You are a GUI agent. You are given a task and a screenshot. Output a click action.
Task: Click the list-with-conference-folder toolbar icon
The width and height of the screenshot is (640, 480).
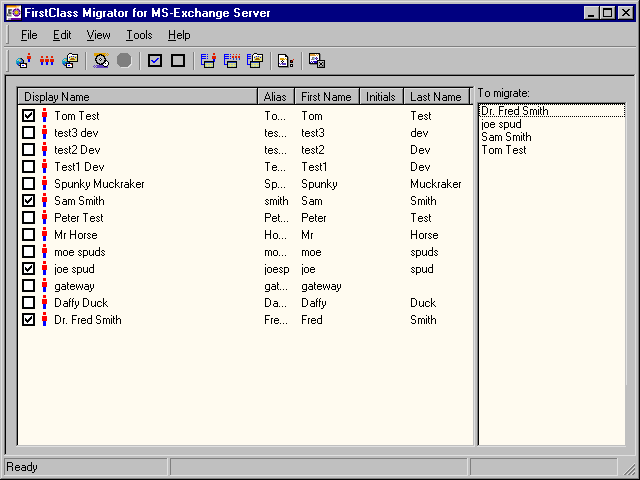[x=255, y=61]
